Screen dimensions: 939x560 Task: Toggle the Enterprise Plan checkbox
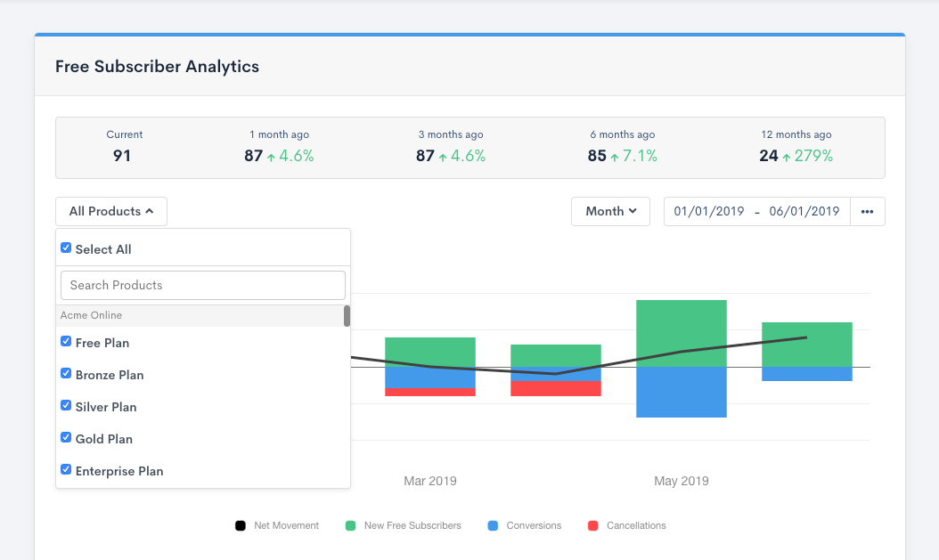tap(66, 470)
